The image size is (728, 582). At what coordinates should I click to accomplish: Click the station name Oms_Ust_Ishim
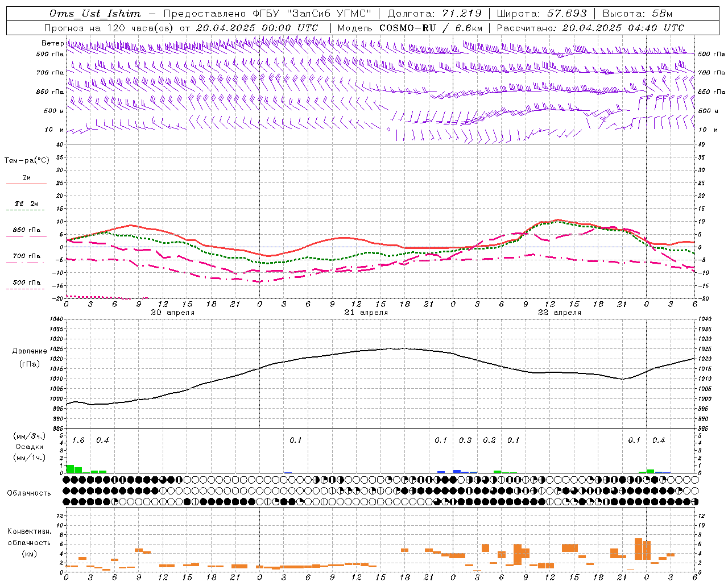click(95, 14)
